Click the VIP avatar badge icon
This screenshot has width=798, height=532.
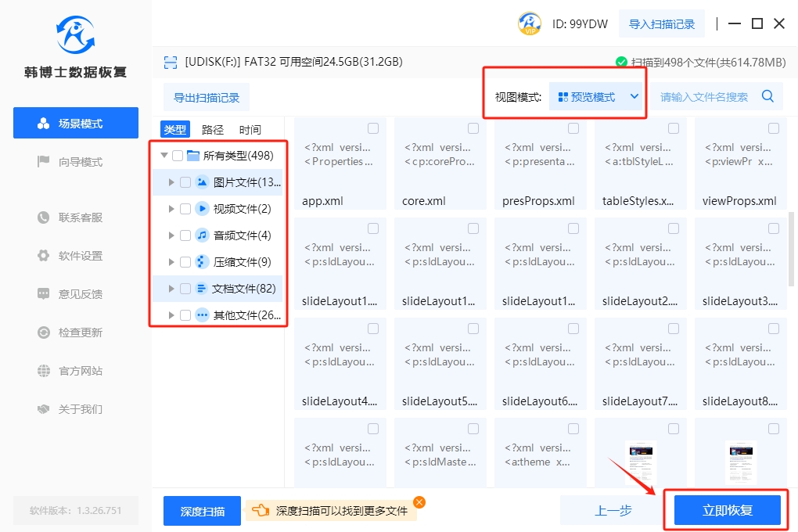click(530, 23)
